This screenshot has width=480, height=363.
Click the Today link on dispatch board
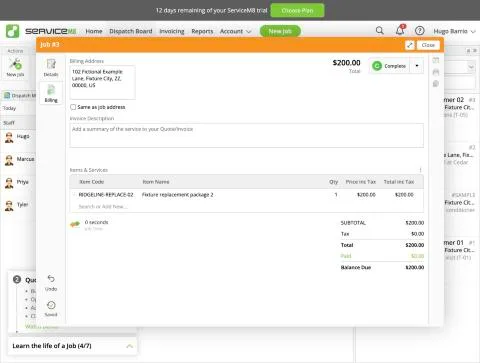(x=9, y=108)
